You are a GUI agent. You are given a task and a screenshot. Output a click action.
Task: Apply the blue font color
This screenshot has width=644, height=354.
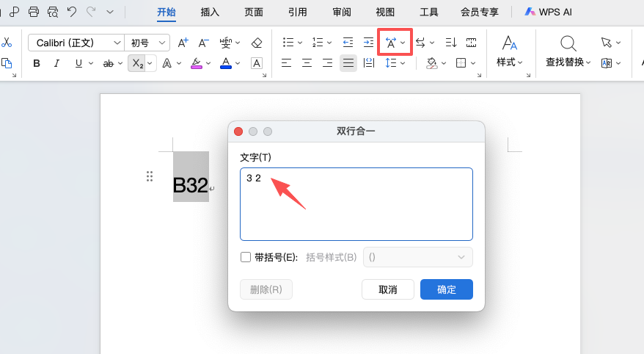(226, 63)
